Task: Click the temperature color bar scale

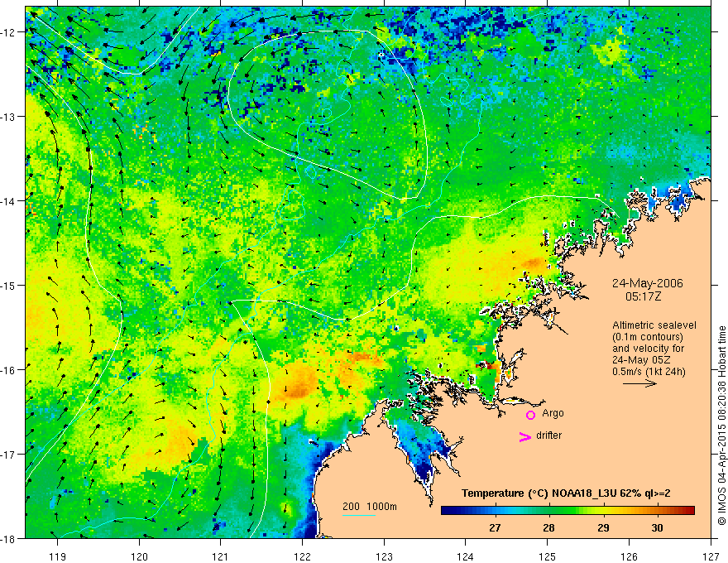Action: [568, 511]
